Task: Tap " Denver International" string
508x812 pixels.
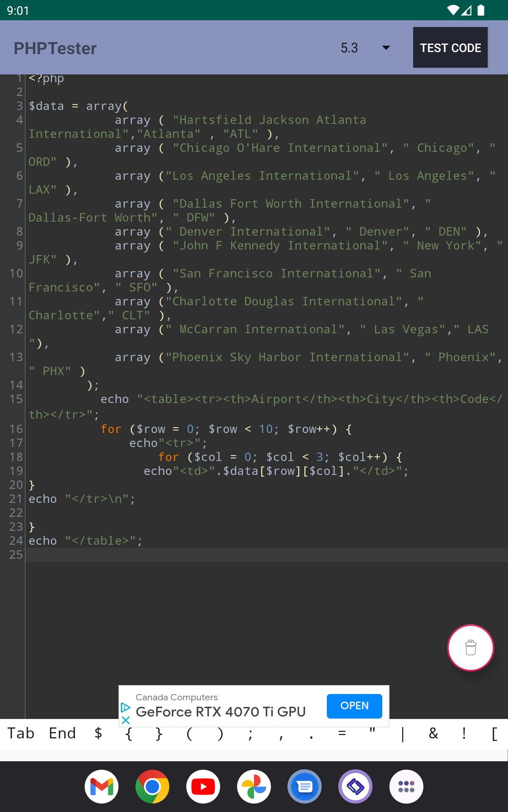Action: tap(248, 232)
